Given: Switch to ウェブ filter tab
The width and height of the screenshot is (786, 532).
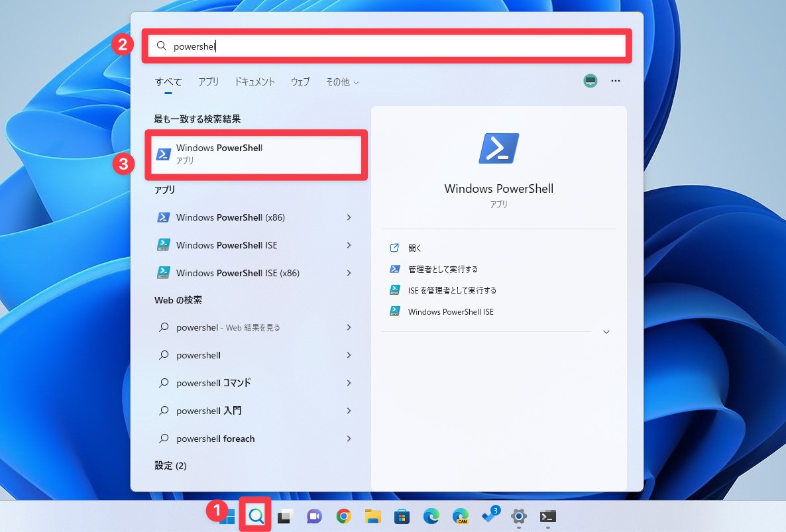Looking at the screenshot, I should pos(300,81).
